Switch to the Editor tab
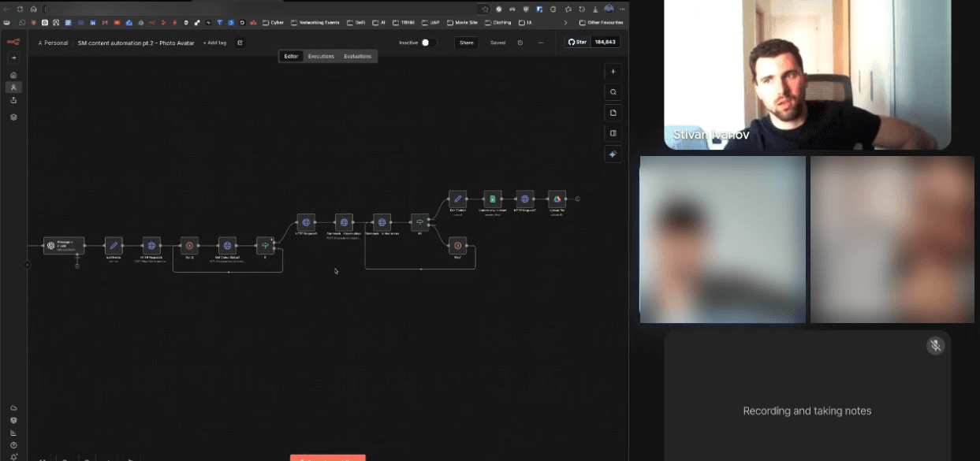 (292, 57)
